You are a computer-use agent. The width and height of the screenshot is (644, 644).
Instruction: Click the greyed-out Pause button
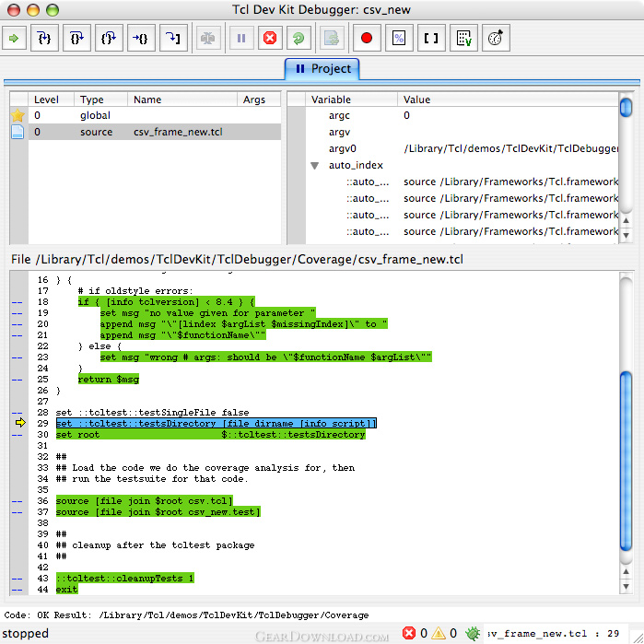click(x=241, y=38)
